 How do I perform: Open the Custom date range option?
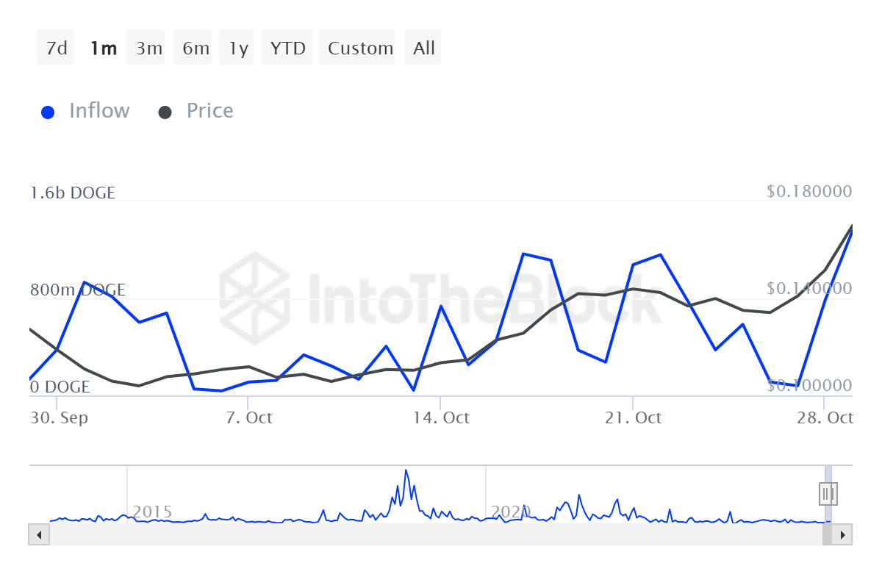(360, 49)
